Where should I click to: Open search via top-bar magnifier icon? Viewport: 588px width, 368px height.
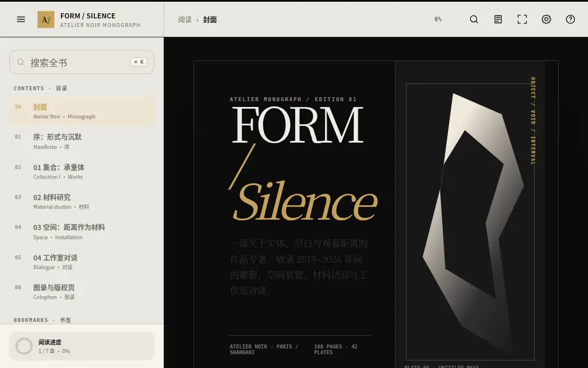click(474, 19)
